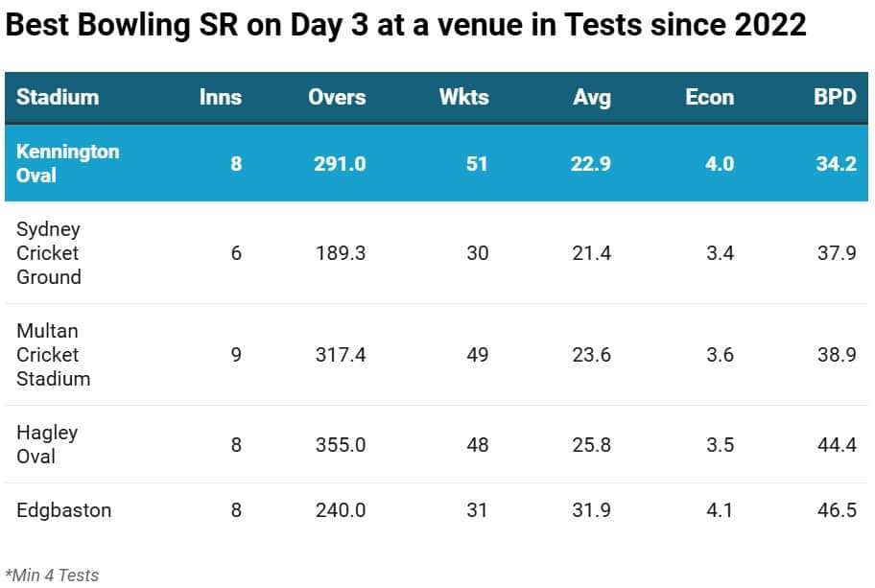Click the chart title heading text

click(406, 25)
